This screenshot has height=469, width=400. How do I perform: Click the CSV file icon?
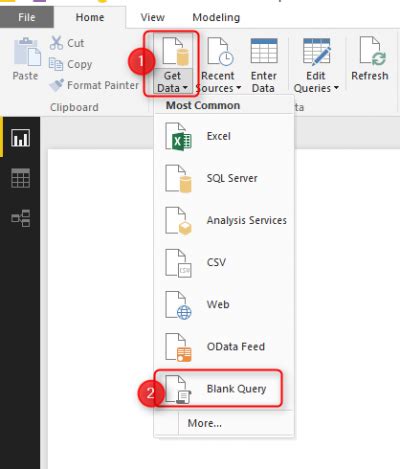pos(178,263)
